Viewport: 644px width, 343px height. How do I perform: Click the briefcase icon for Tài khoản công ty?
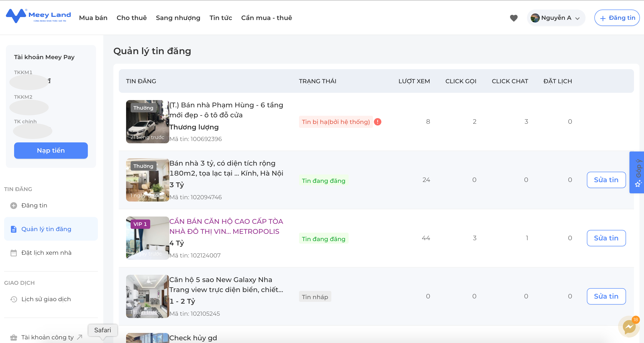13,338
